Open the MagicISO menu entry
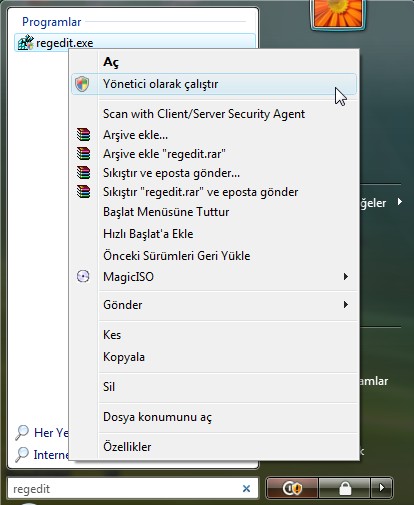The height and width of the screenshot is (505, 414). pyautogui.click(x=214, y=277)
